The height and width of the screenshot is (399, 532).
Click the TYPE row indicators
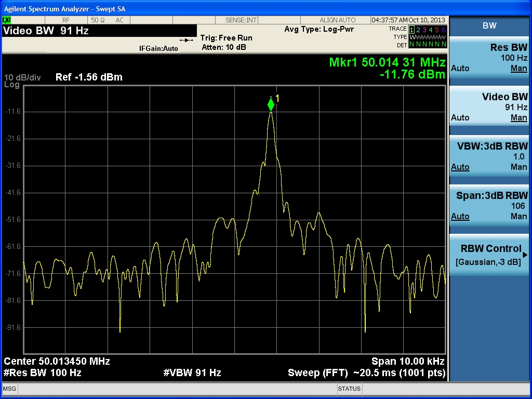pos(428,37)
